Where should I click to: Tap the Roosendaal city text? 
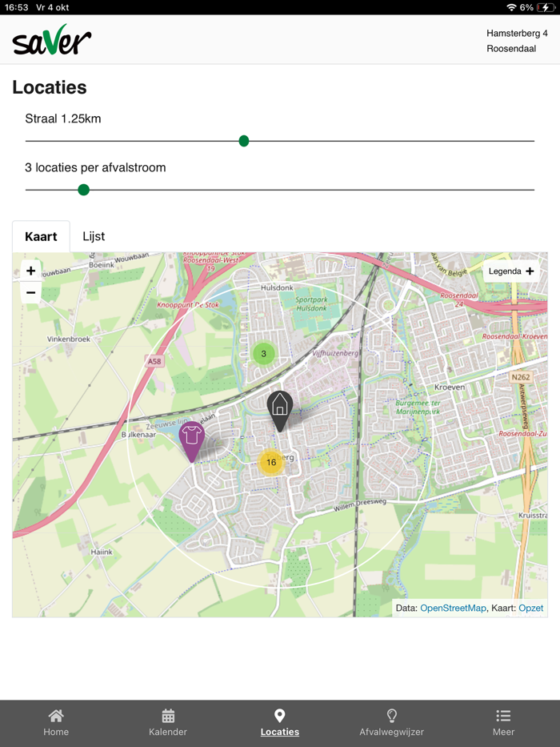[511, 49]
